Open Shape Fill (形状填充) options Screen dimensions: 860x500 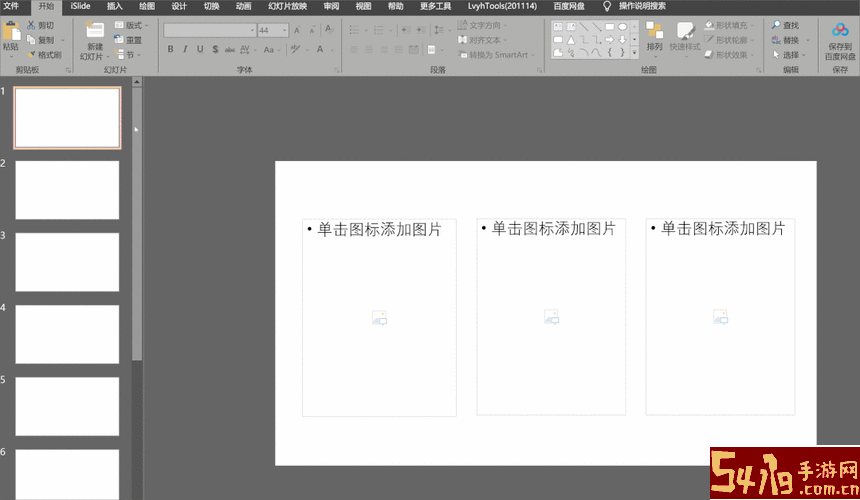[x=729, y=25]
